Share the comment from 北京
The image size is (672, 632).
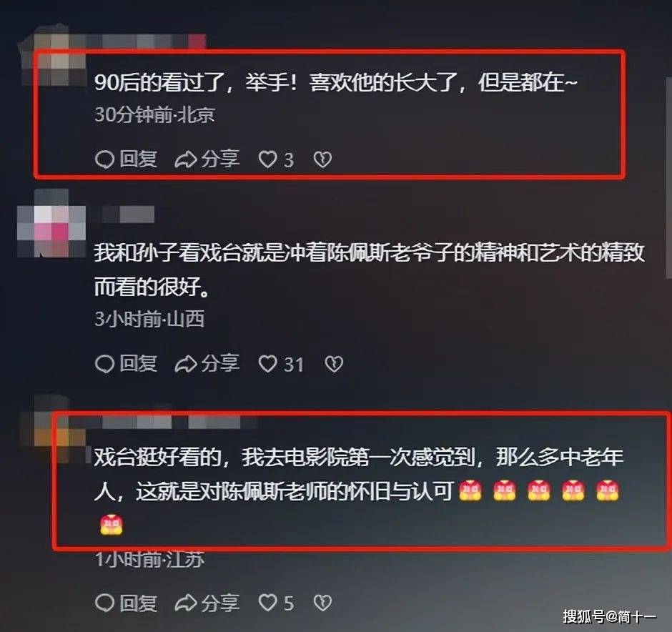[x=207, y=159]
